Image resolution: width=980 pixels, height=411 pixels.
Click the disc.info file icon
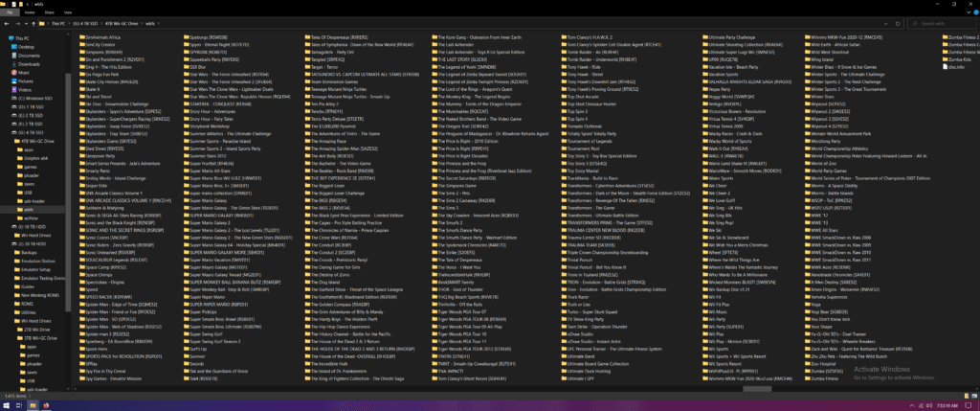click(x=945, y=66)
